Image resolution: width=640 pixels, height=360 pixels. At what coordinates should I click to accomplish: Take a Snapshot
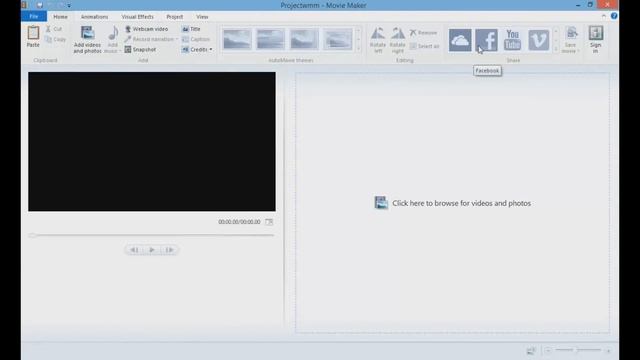coord(140,49)
